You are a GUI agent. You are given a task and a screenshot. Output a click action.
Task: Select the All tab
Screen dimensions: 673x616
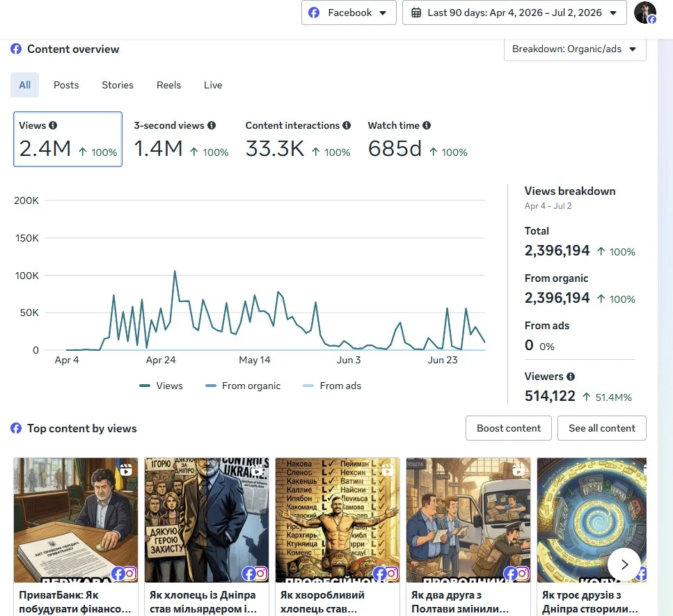[x=24, y=85]
